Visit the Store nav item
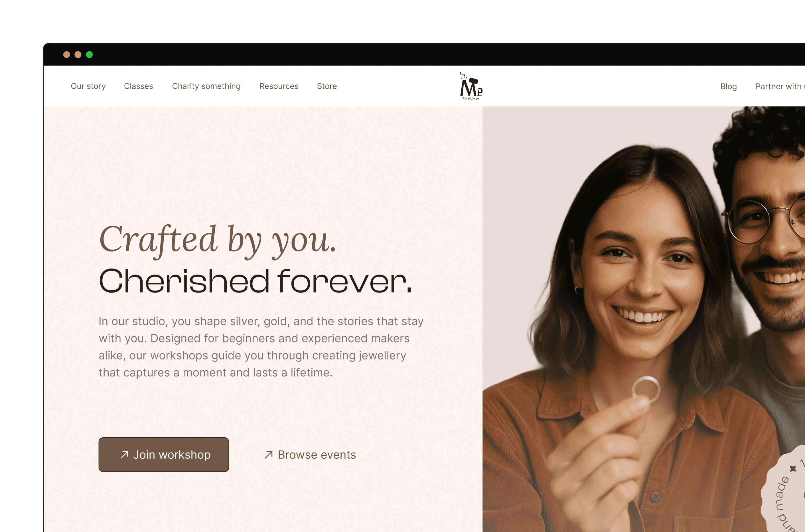This screenshot has width=805, height=532. (x=327, y=86)
